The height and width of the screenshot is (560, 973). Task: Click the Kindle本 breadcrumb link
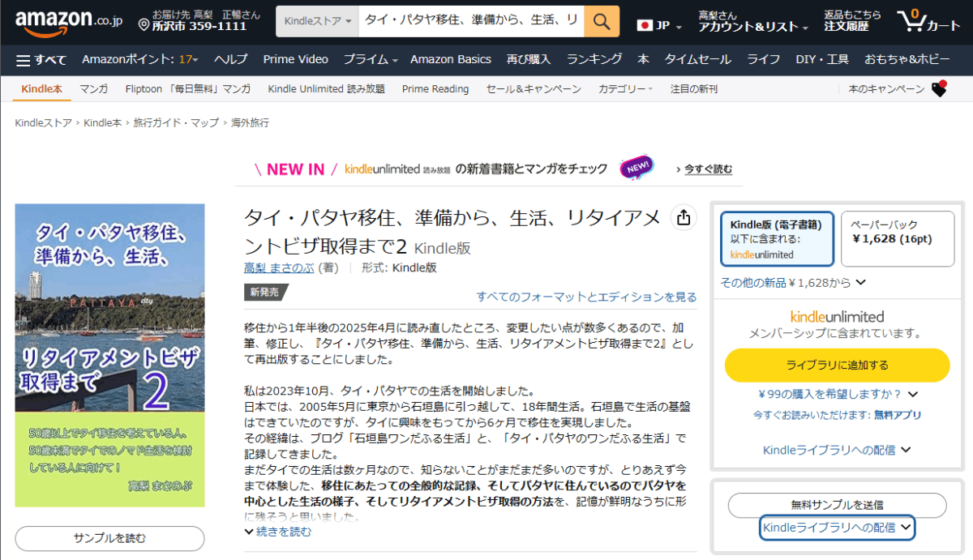click(x=102, y=123)
